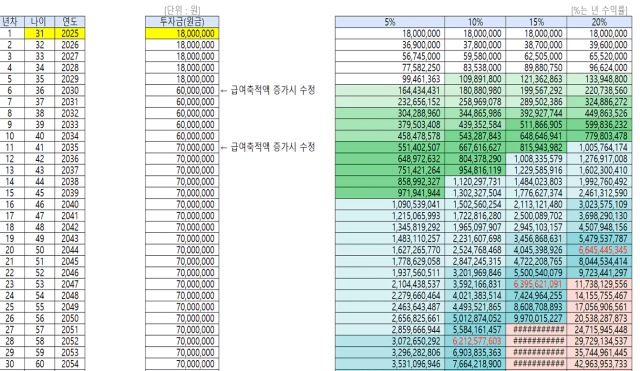
Task: Select the 년차 header cell
Action: (11, 22)
